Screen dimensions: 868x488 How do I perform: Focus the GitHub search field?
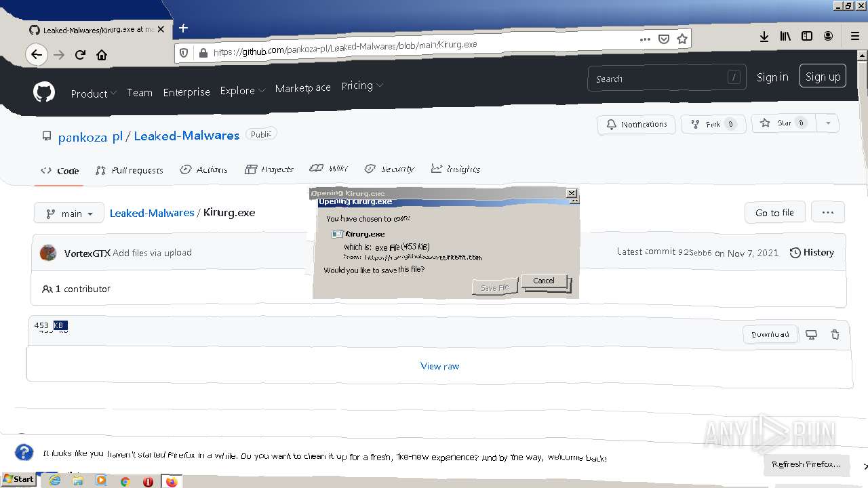pos(667,79)
